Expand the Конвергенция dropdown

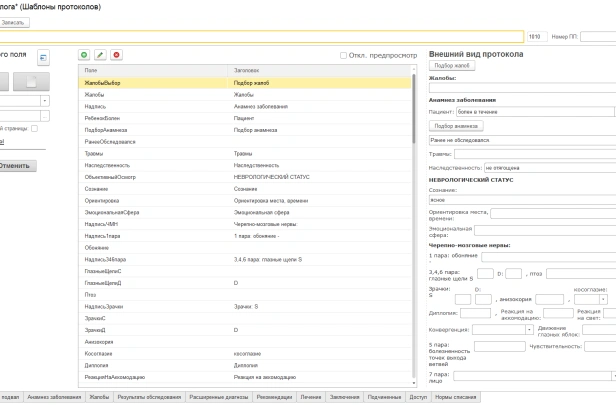[x=527, y=328]
